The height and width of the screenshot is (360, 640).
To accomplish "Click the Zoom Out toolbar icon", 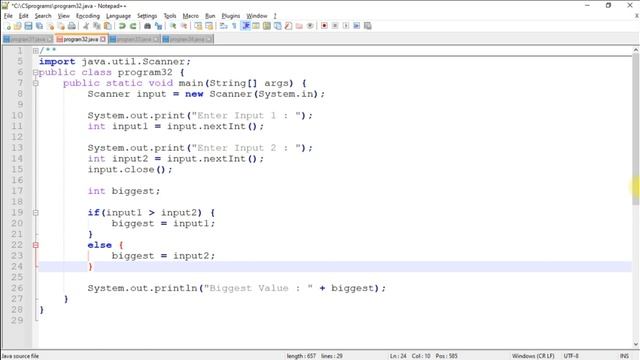I will [x=184, y=26].
